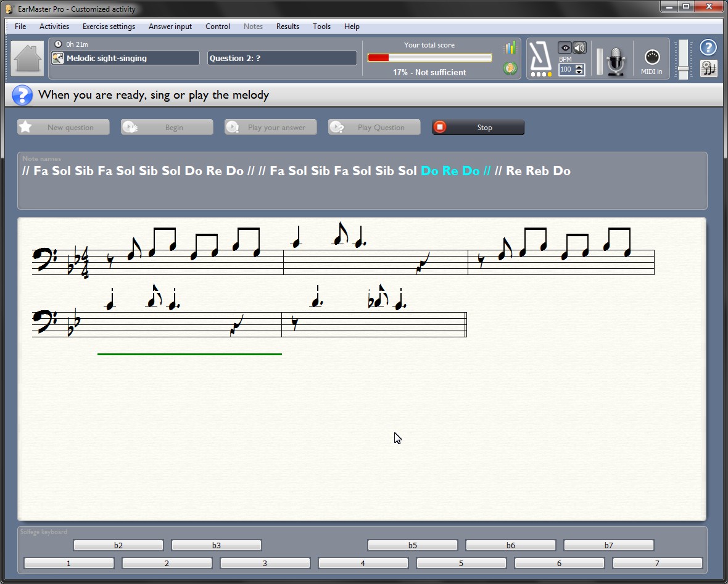Open the Answer input menu
This screenshot has width=728, height=584.
[170, 27]
